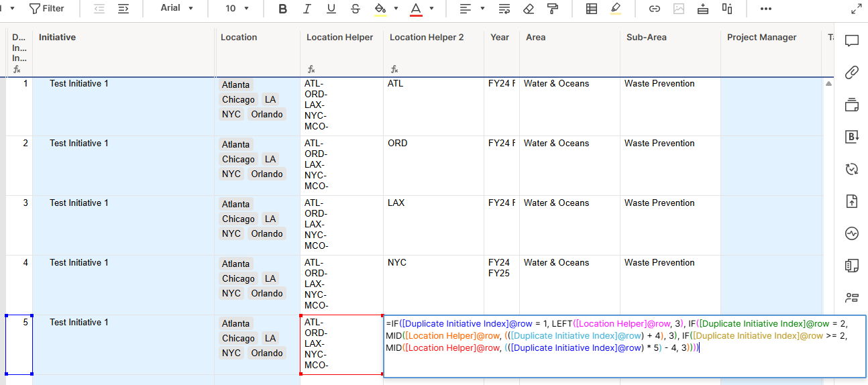The height and width of the screenshot is (385, 868).
Task: Select the ATL cell in Location Helper 2
Action: click(x=434, y=107)
